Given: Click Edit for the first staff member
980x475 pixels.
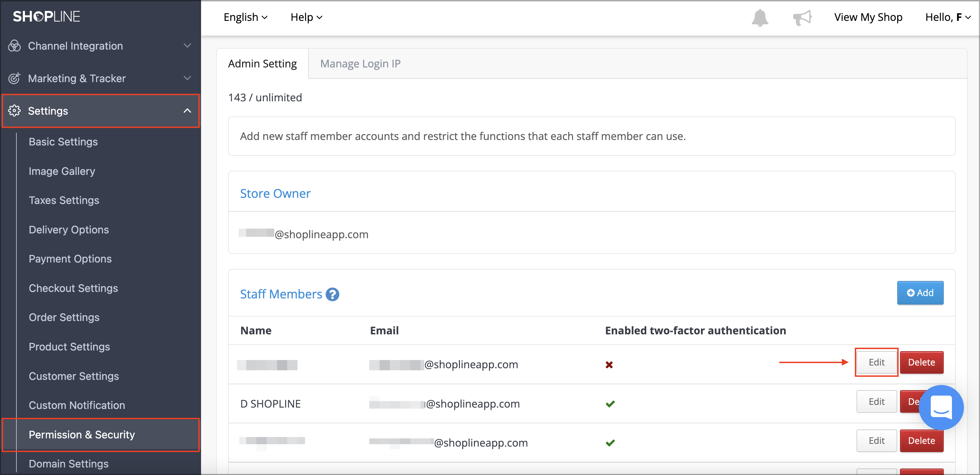Looking at the screenshot, I should pos(876,362).
